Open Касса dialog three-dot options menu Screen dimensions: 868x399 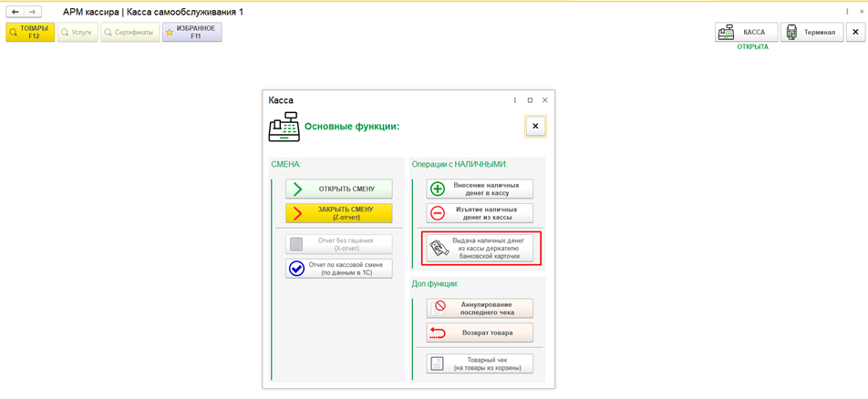515,100
